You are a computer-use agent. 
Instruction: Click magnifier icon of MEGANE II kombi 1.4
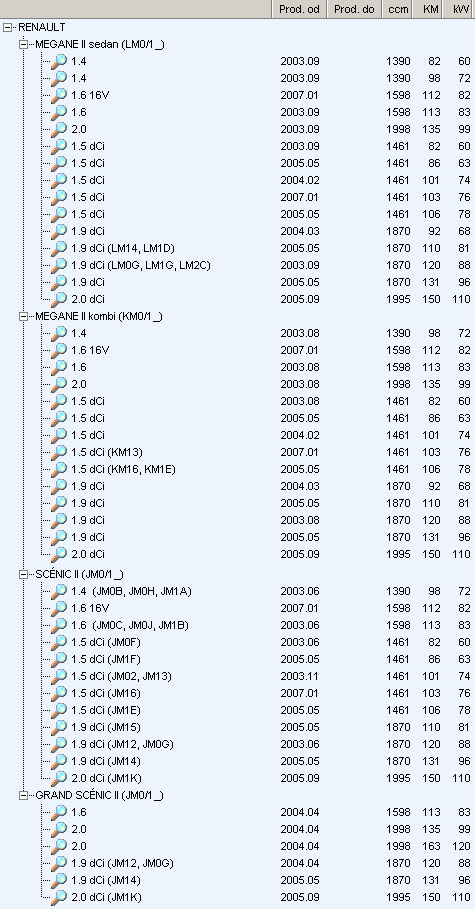click(59, 333)
